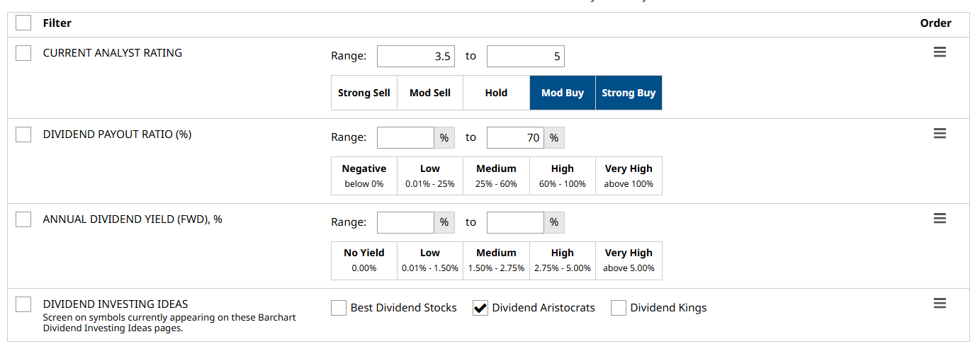This screenshot has height=356, width=980.
Task: Uncheck the Dividend Aristocrats option
Action: (480, 308)
